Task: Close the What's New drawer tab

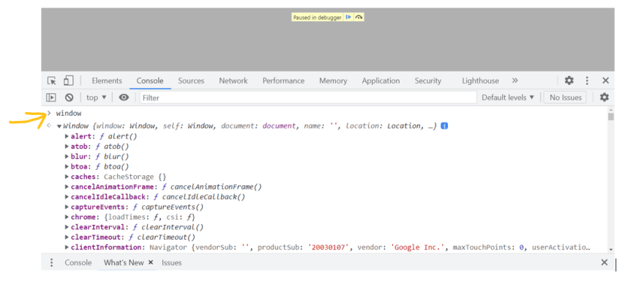Action: (x=151, y=262)
